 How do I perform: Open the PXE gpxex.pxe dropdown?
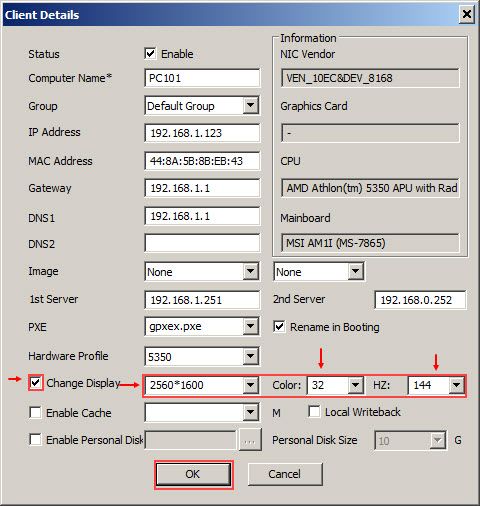[x=250, y=326]
